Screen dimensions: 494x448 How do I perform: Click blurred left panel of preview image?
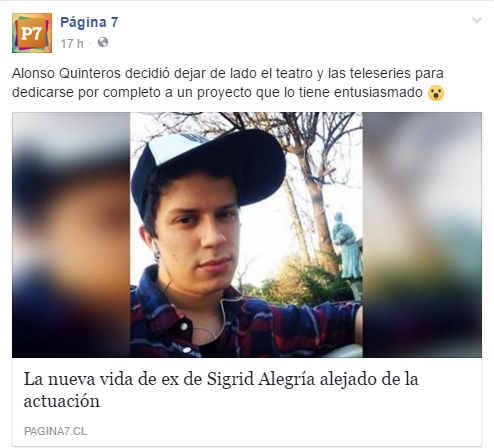pos(71,235)
